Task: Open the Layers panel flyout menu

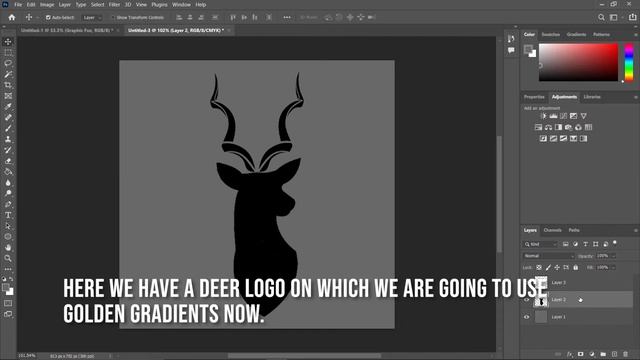Action: (636, 231)
